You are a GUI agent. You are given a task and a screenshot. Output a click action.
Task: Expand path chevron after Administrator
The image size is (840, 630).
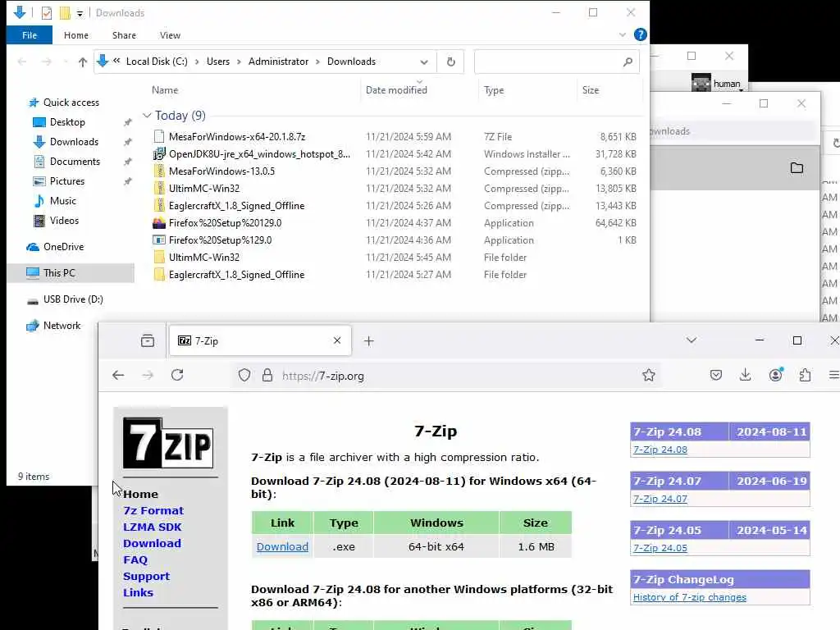(317, 62)
